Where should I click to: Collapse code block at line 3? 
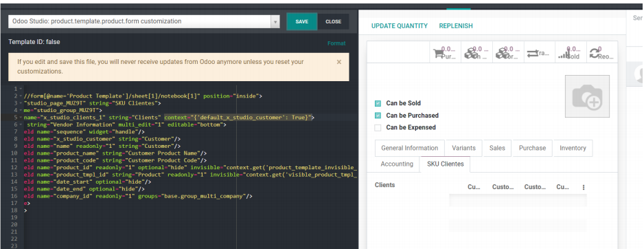[21, 103]
